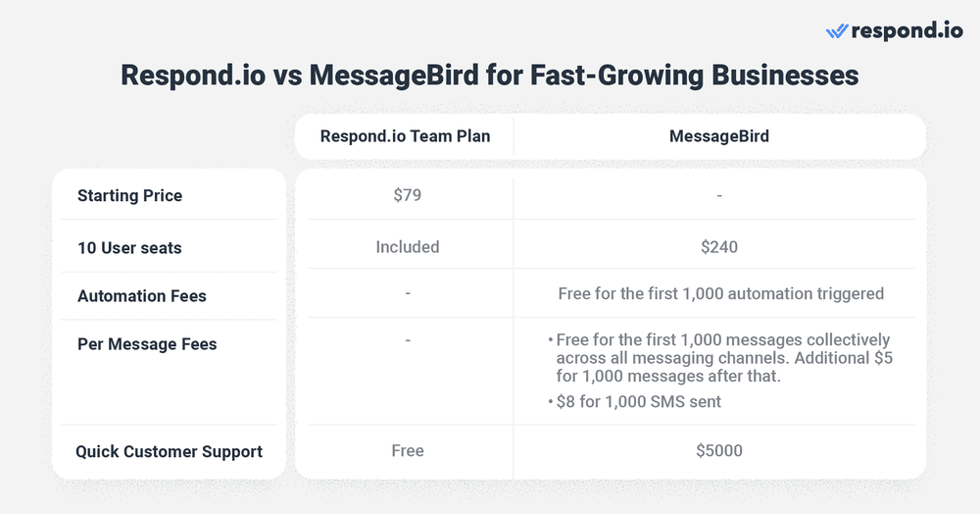Select the Respond.io Team Plan column header
The image size is (980, 514).
pos(404,136)
